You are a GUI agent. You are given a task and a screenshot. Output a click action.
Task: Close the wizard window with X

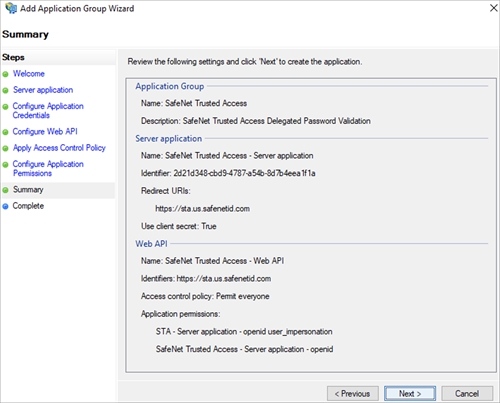pyautogui.click(x=494, y=8)
